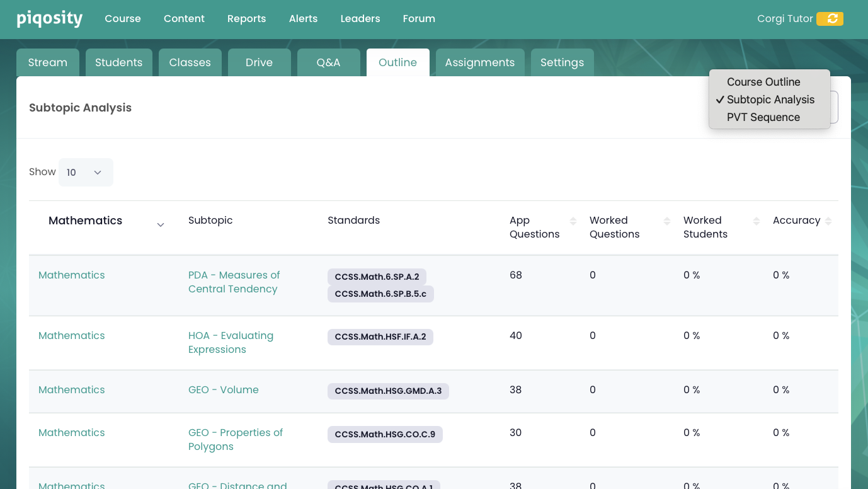Sort by Worked Questions column arrows
868x489 pixels.
(666, 221)
